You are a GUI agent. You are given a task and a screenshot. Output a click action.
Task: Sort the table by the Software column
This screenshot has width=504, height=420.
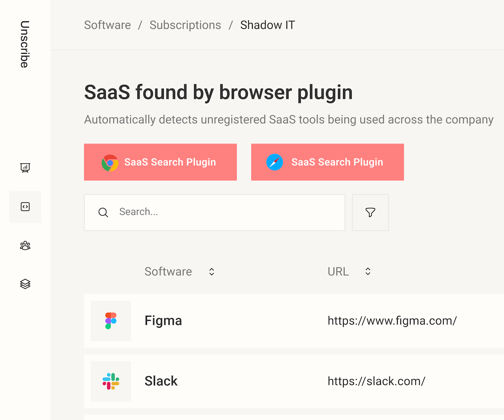click(211, 271)
